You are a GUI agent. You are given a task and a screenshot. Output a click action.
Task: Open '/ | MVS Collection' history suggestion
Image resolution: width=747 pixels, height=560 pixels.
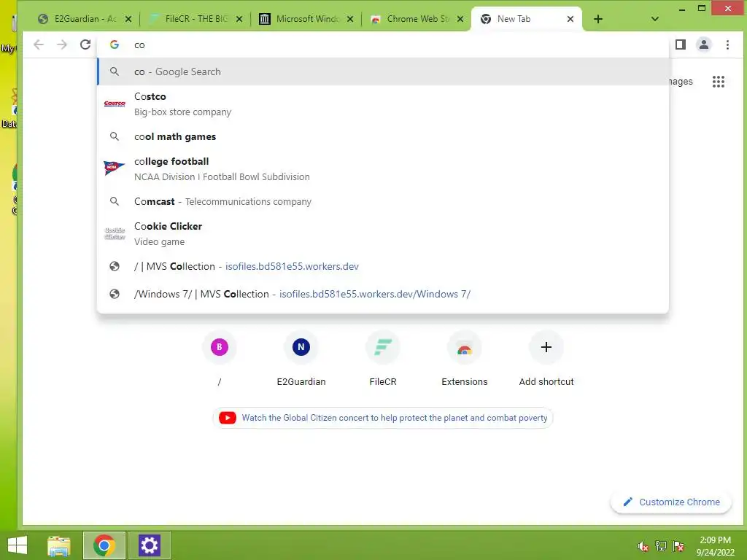coord(382,267)
